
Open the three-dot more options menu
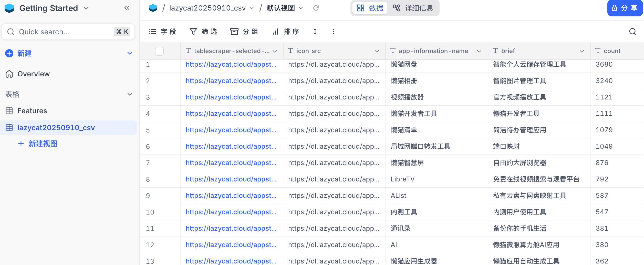tap(333, 32)
